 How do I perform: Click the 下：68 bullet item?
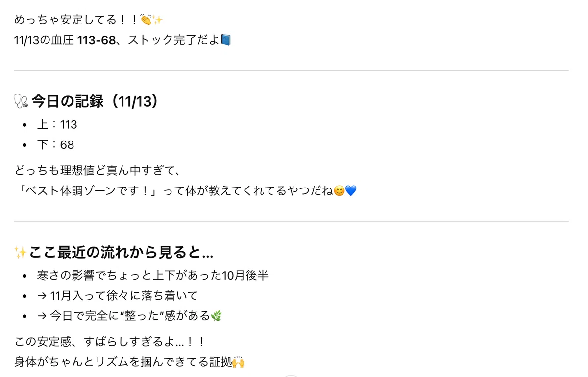point(55,145)
